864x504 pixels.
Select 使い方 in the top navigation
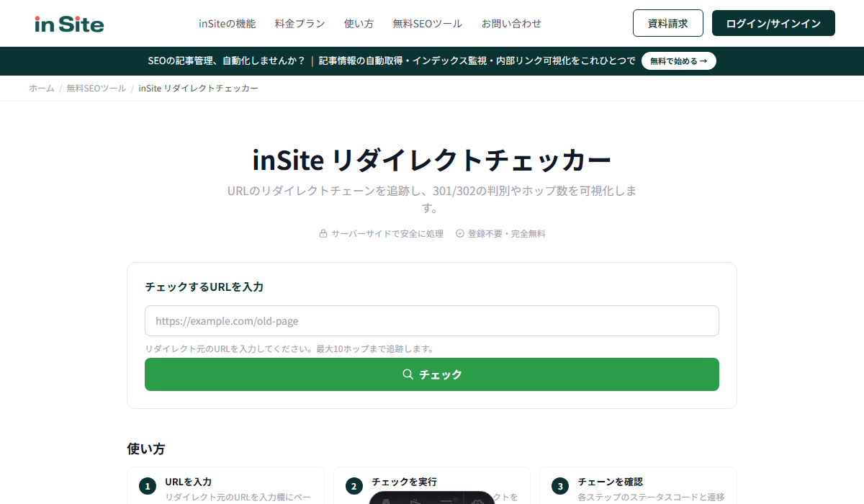[x=359, y=23]
